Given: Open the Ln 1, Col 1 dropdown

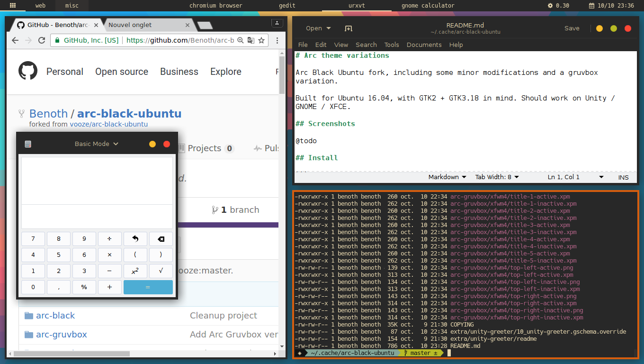Looking at the screenshot, I should (x=576, y=177).
